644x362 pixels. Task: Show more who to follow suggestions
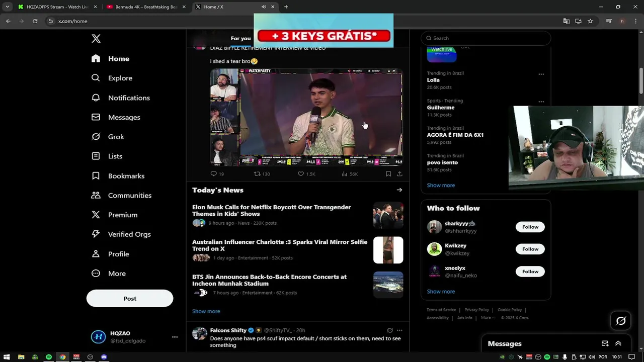click(441, 292)
